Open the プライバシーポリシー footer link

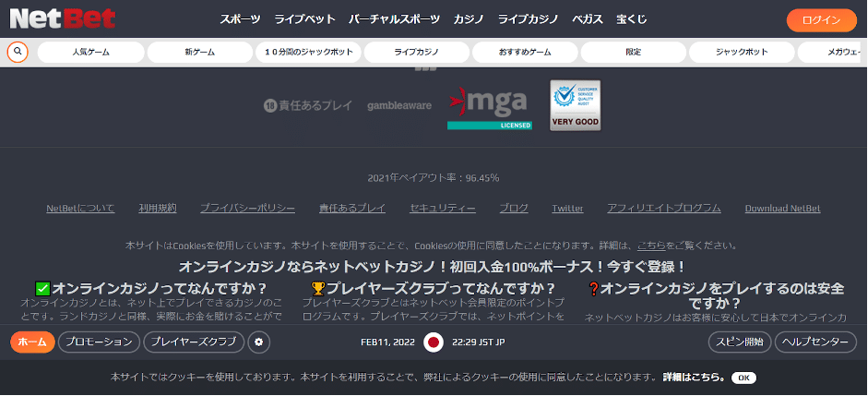(x=247, y=209)
